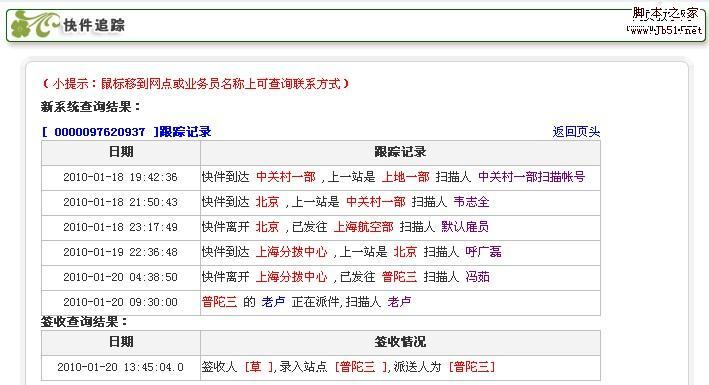This screenshot has width=709, height=385.
Task: Click the 跟踪记录 column header
Action: [x=400, y=152]
